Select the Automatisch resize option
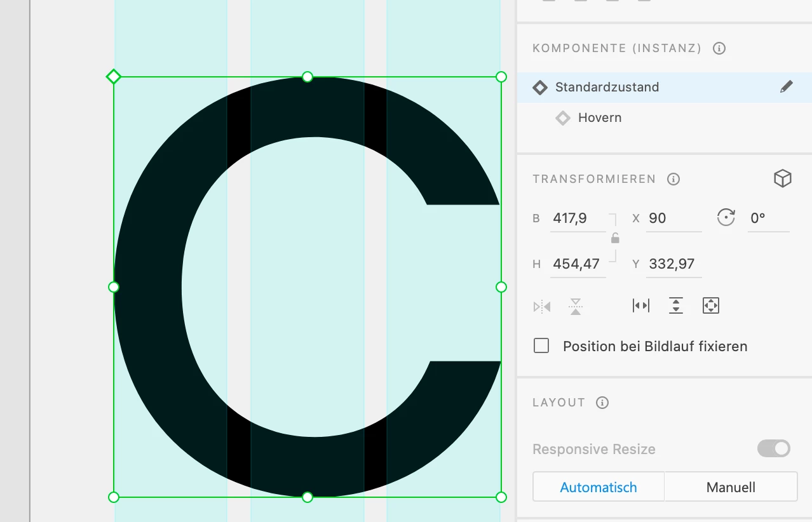 599,487
